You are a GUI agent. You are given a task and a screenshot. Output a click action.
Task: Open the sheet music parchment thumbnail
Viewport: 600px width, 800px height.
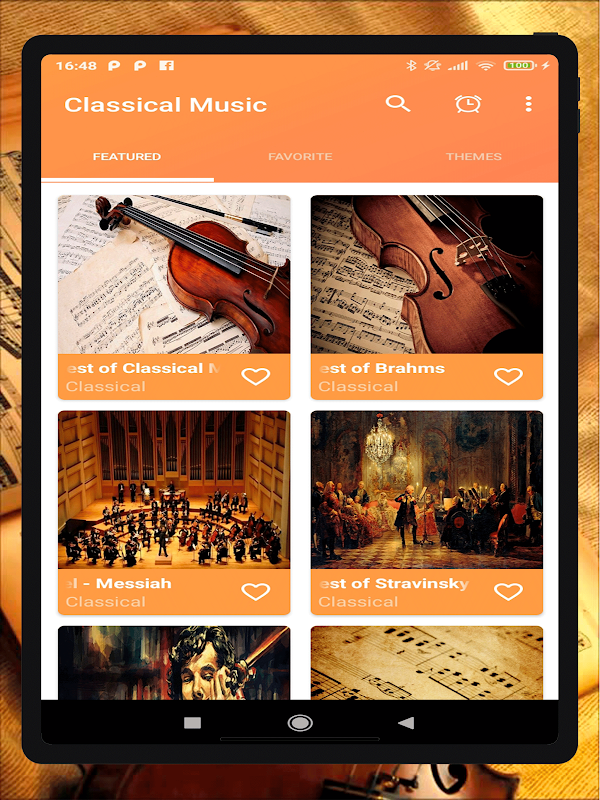click(427, 663)
